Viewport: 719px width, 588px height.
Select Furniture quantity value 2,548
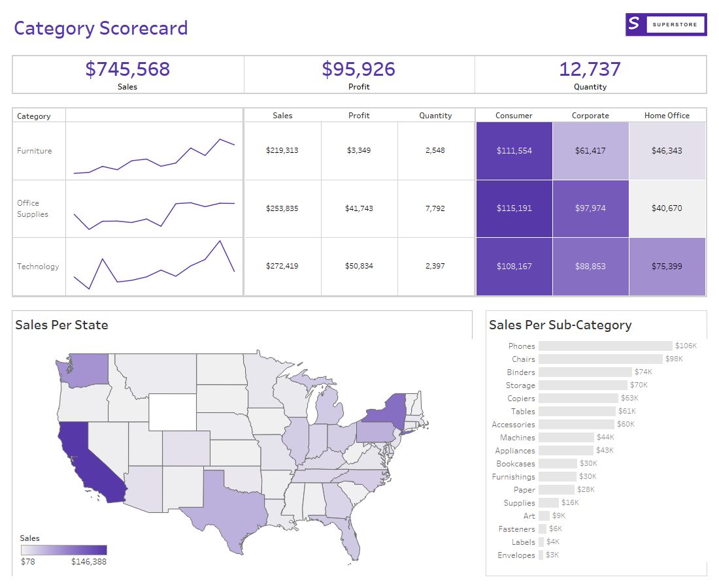pos(435,150)
